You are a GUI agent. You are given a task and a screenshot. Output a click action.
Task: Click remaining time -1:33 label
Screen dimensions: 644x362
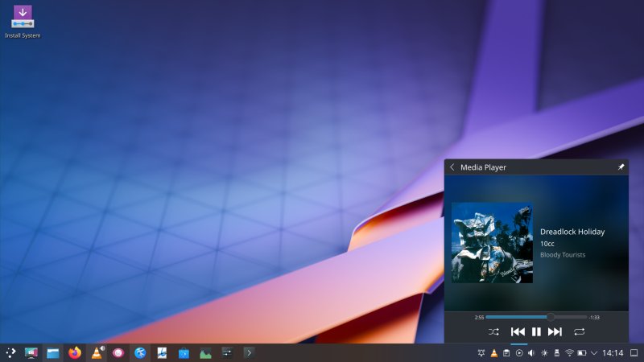click(594, 317)
